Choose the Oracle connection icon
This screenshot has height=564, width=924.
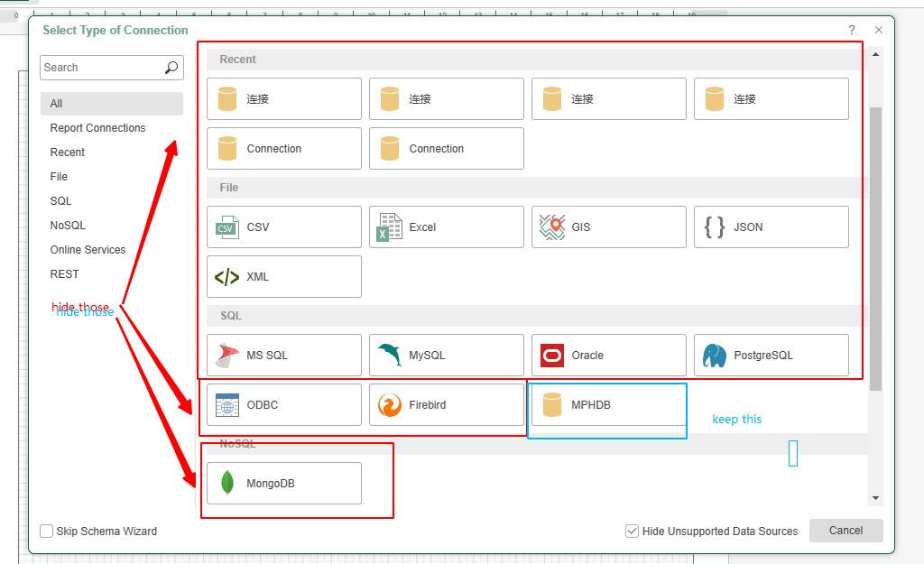click(x=552, y=356)
